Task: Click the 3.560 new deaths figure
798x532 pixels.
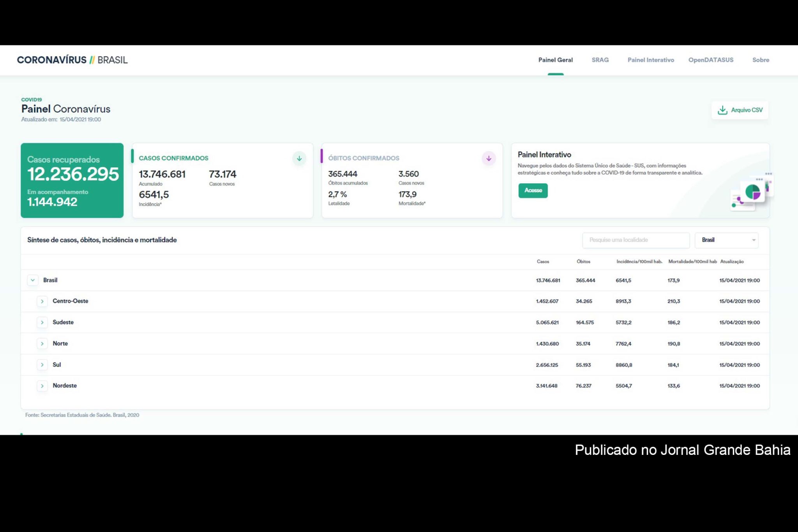Action: click(408, 174)
